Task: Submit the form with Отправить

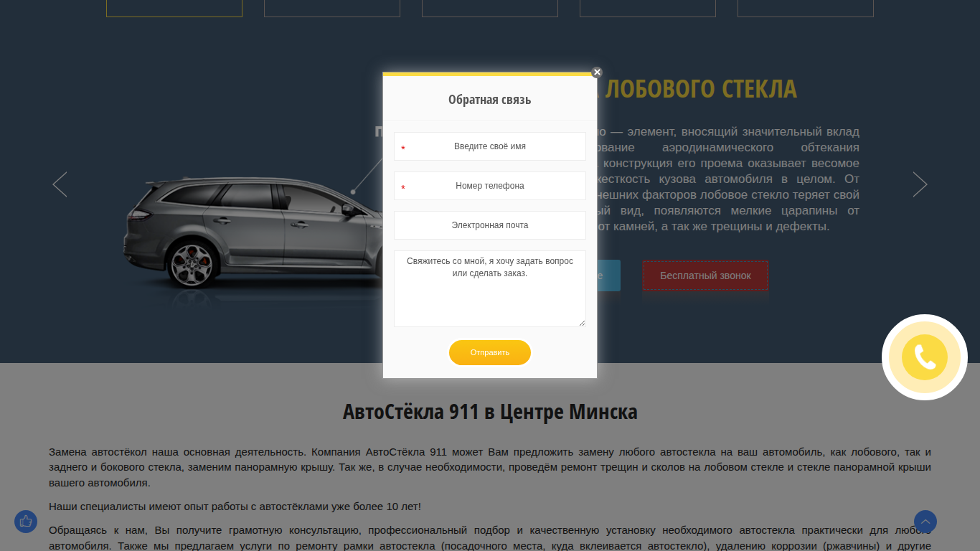Action: [x=490, y=352]
